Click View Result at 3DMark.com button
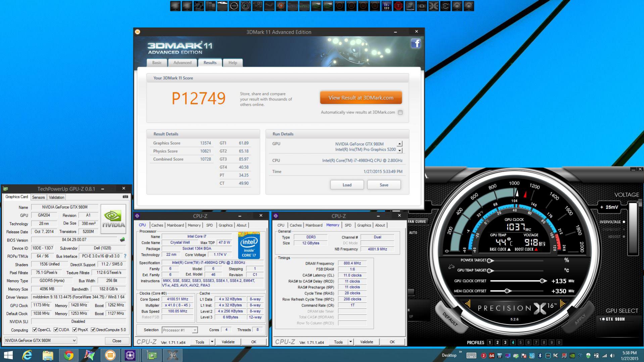The image size is (644, 362). point(361,98)
